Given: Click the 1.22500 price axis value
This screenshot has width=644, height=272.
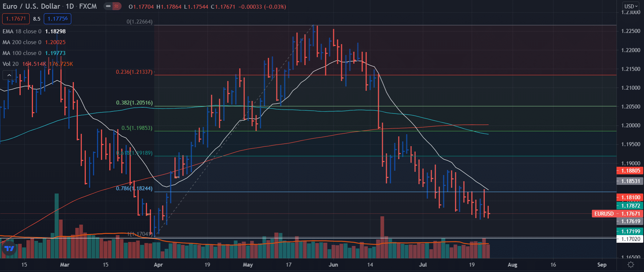Looking at the screenshot, I should pos(631,31).
